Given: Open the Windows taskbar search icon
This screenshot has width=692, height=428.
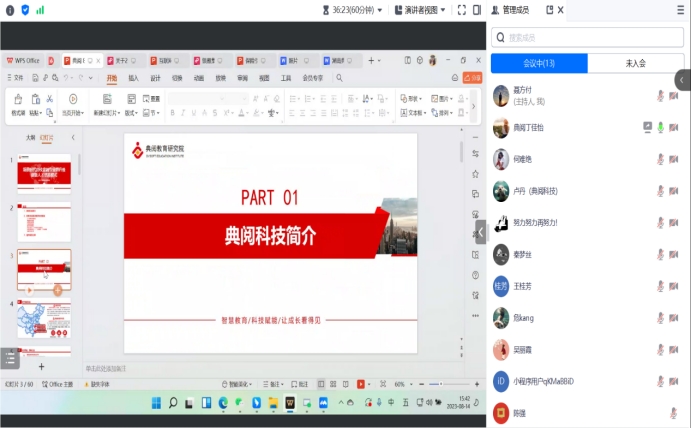Looking at the screenshot, I should pyautogui.click(x=173, y=403).
